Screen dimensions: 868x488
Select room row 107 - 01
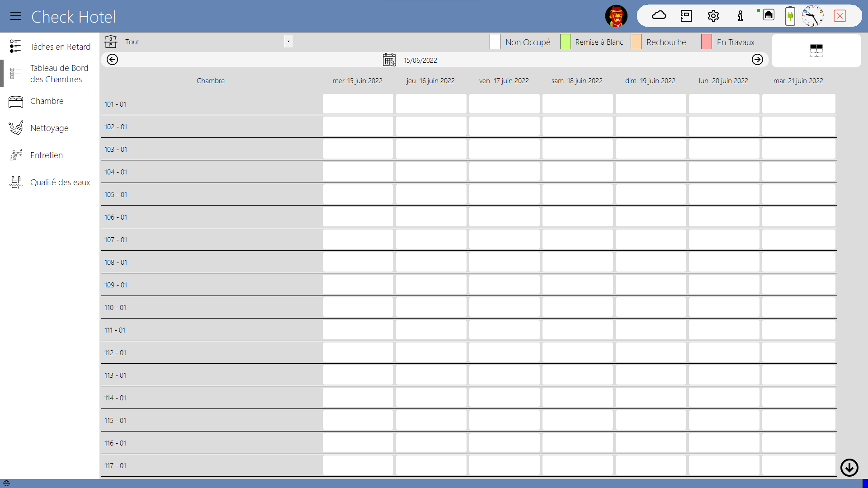(x=468, y=239)
